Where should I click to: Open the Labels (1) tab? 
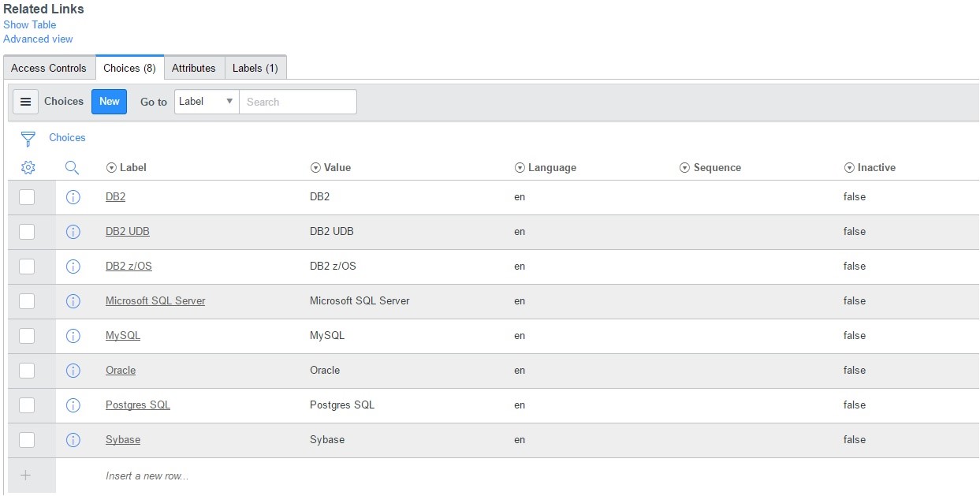coord(255,68)
